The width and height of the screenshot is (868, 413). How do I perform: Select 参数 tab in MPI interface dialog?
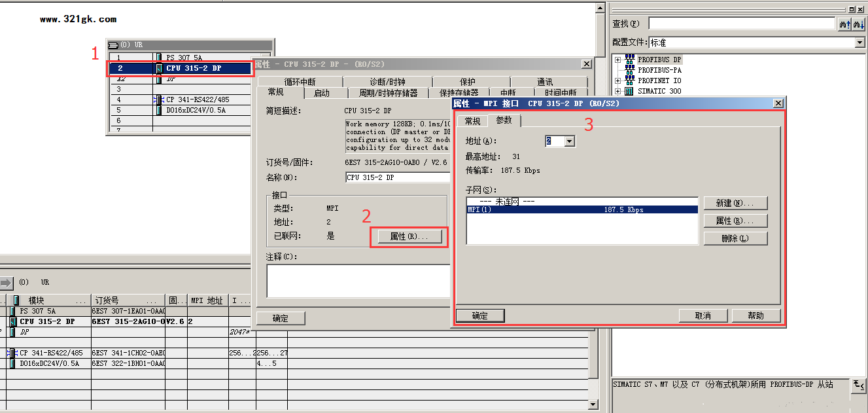pyautogui.click(x=504, y=120)
